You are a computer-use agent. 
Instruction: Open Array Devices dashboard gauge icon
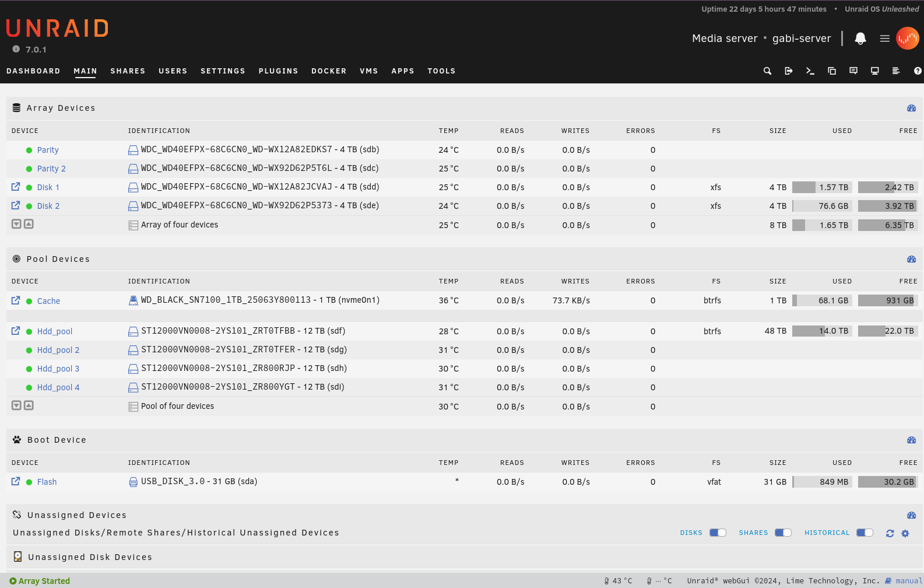click(x=911, y=108)
